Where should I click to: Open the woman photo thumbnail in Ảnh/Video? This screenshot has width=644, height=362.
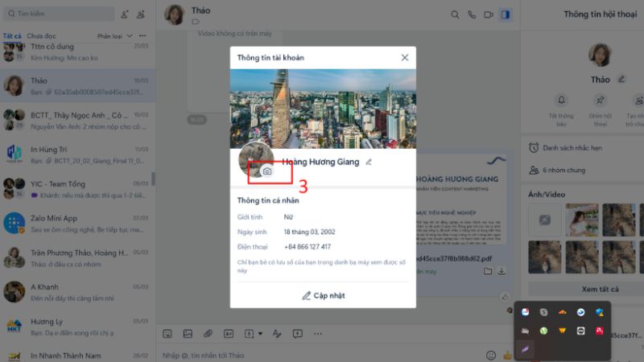[582, 220]
